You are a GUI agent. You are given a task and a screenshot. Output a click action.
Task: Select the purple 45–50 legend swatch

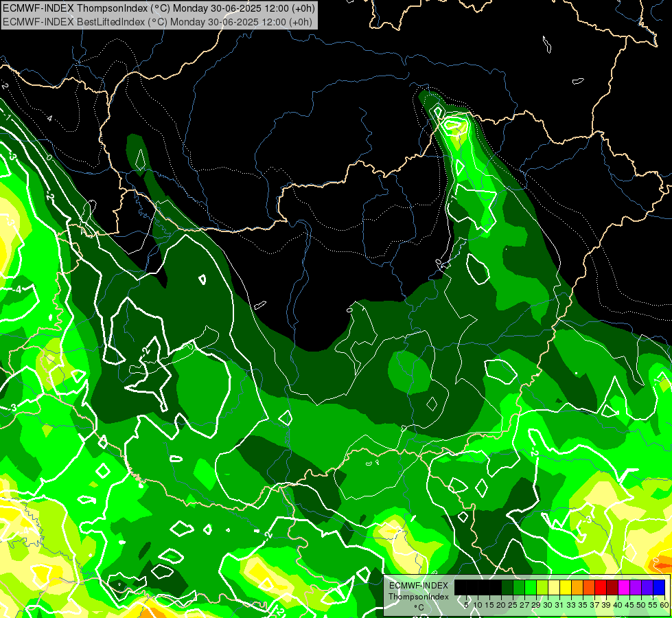pos(636,587)
